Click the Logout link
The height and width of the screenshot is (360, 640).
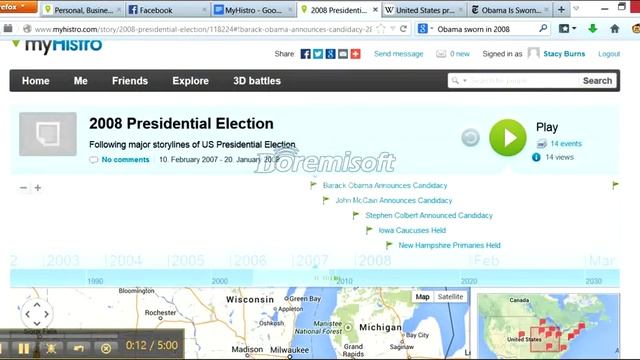click(x=609, y=54)
